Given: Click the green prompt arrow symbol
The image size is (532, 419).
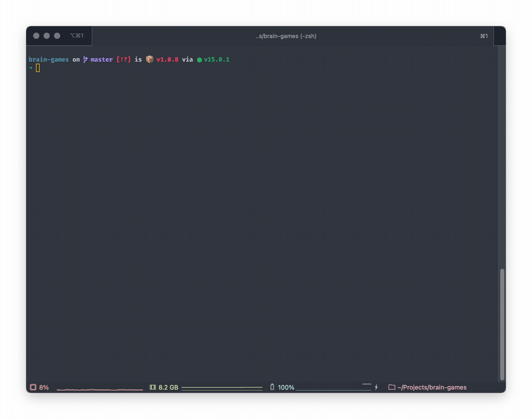Looking at the screenshot, I should coord(31,68).
